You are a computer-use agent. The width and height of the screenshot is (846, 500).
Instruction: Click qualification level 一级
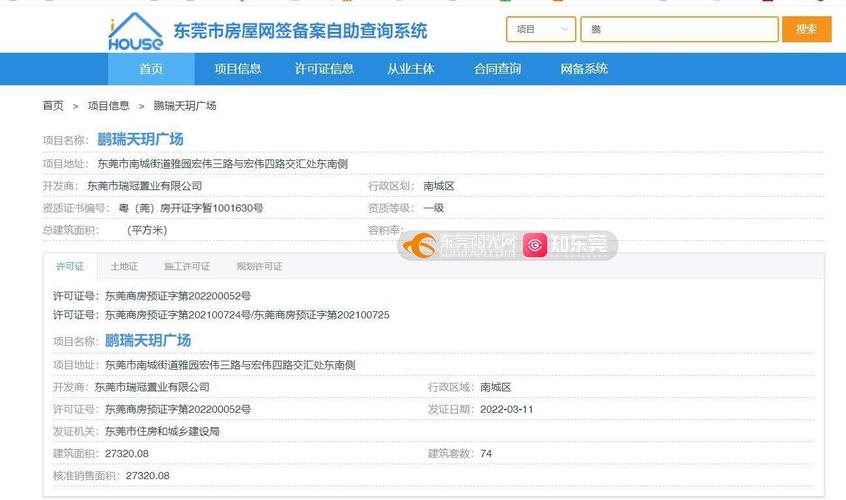click(433, 208)
